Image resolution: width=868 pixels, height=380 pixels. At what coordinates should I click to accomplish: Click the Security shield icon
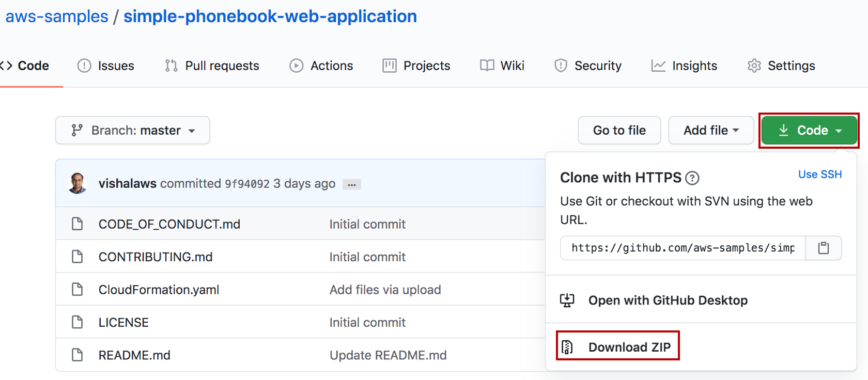[x=561, y=66]
